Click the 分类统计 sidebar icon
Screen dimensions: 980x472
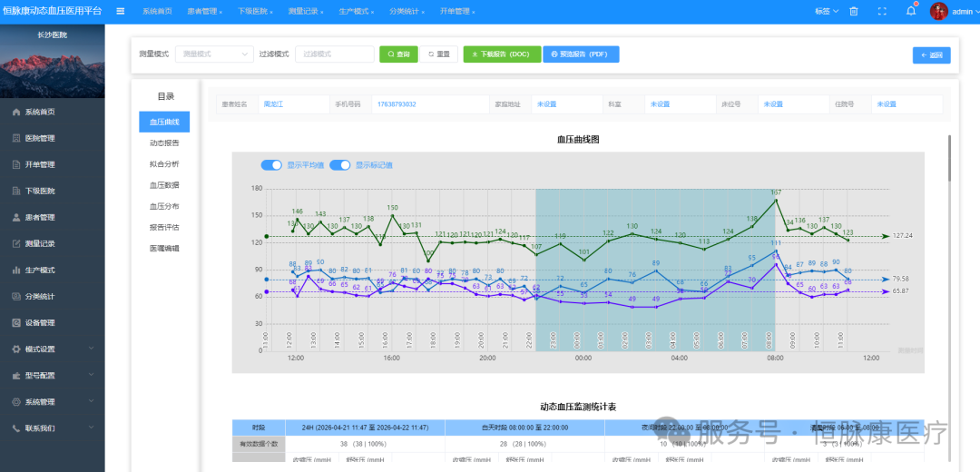coord(16,296)
